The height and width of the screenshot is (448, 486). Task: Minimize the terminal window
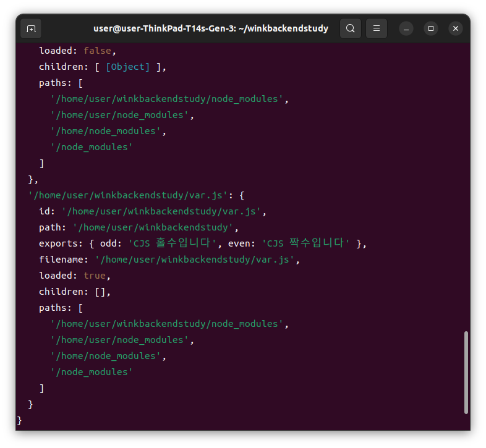coord(406,28)
